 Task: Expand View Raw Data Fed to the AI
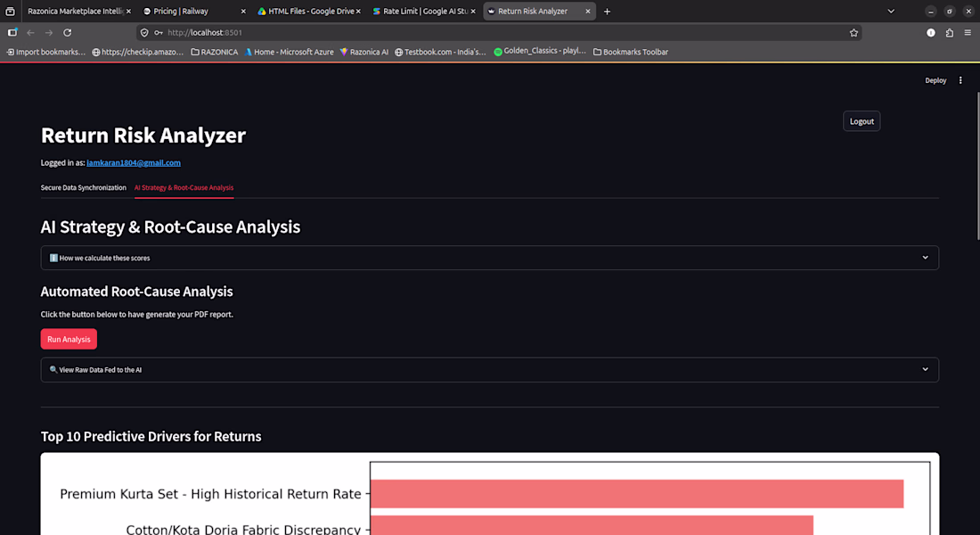click(489, 370)
